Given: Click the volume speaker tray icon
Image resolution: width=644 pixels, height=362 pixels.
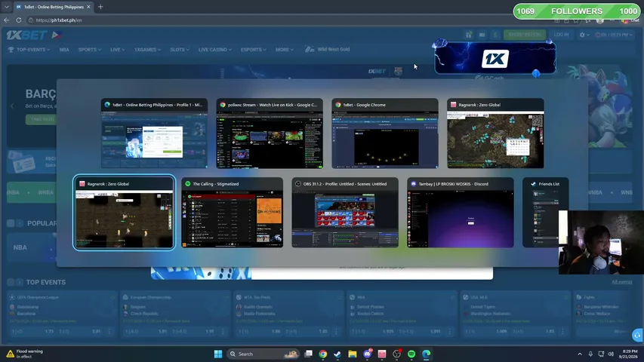Looking at the screenshot, I should tap(611, 354).
